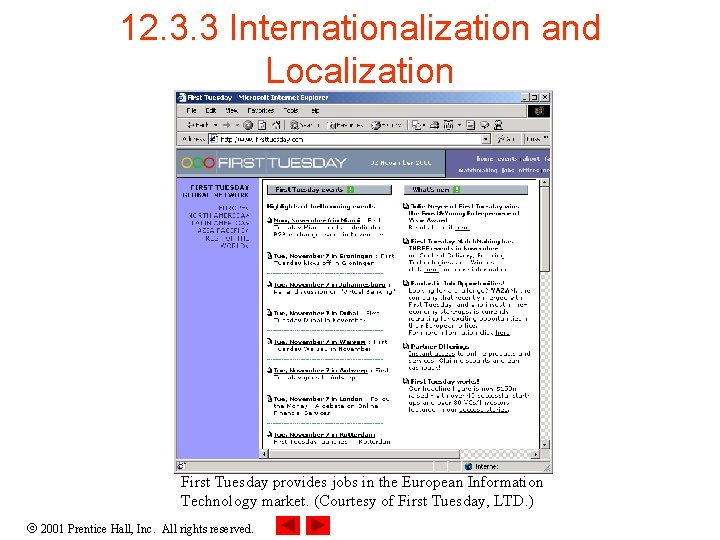
Task: Click the Tue, November 7 in Dubai link
Action: tap(316, 313)
